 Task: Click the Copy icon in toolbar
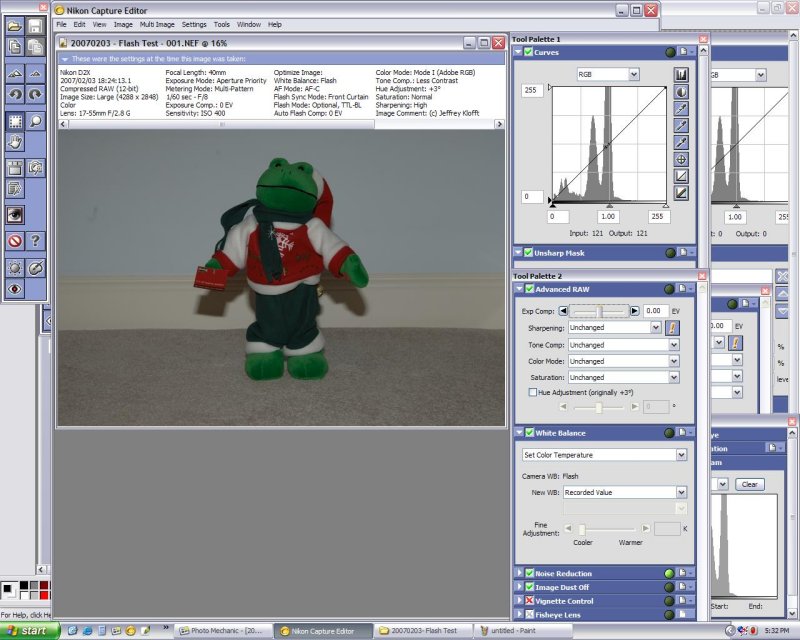(x=15, y=47)
